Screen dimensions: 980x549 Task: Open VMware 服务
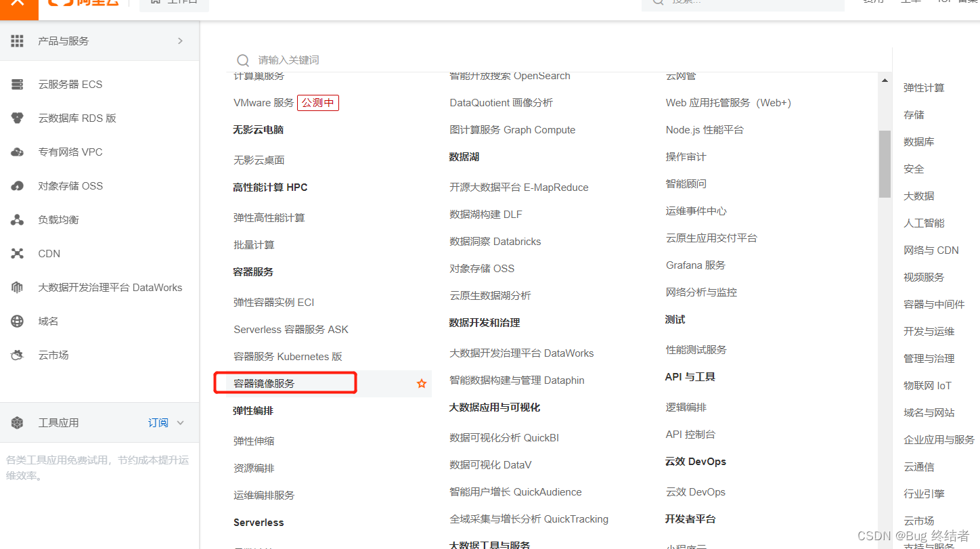pos(264,103)
